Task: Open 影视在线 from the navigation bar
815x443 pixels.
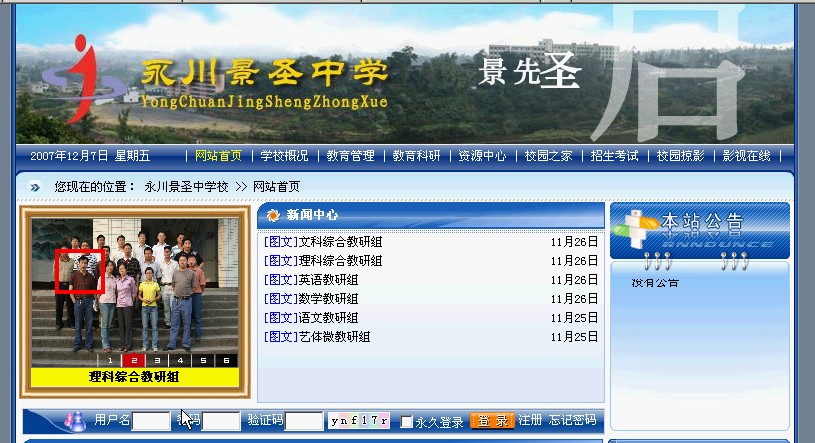Action: [x=746, y=156]
